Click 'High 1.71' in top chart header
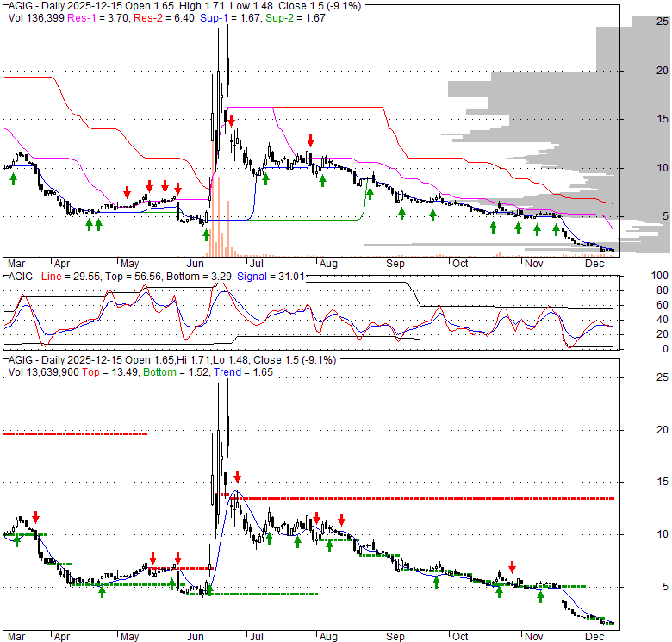Image resolution: width=672 pixels, height=642 pixels. (x=202, y=6)
